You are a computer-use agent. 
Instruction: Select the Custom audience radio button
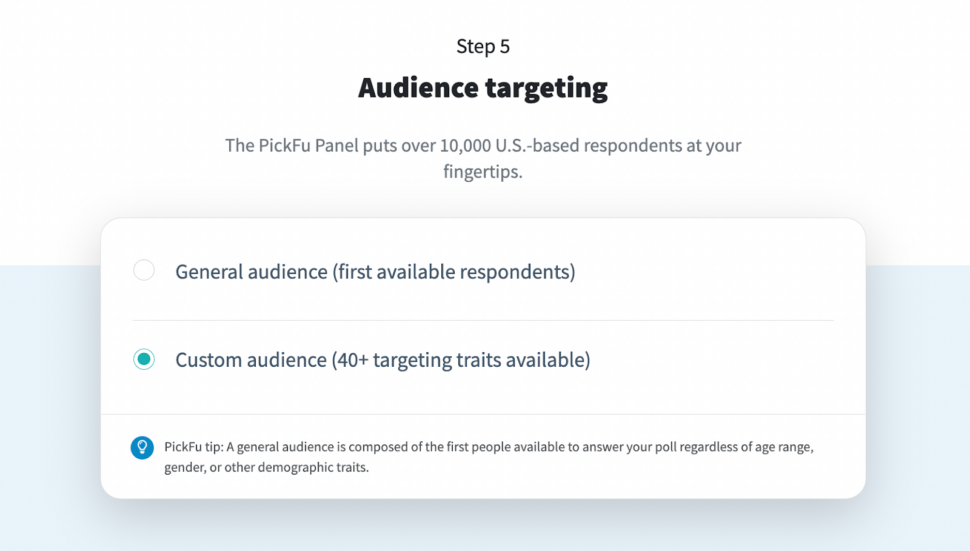click(144, 359)
